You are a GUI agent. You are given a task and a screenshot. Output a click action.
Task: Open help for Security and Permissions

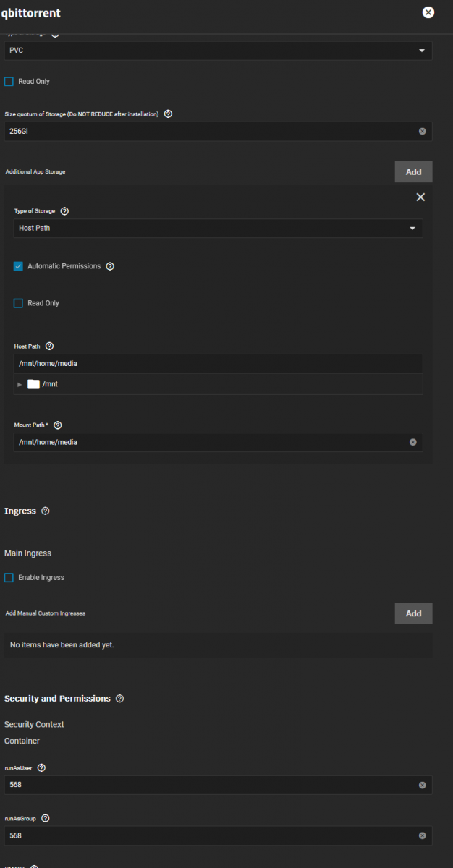pos(120,699)
